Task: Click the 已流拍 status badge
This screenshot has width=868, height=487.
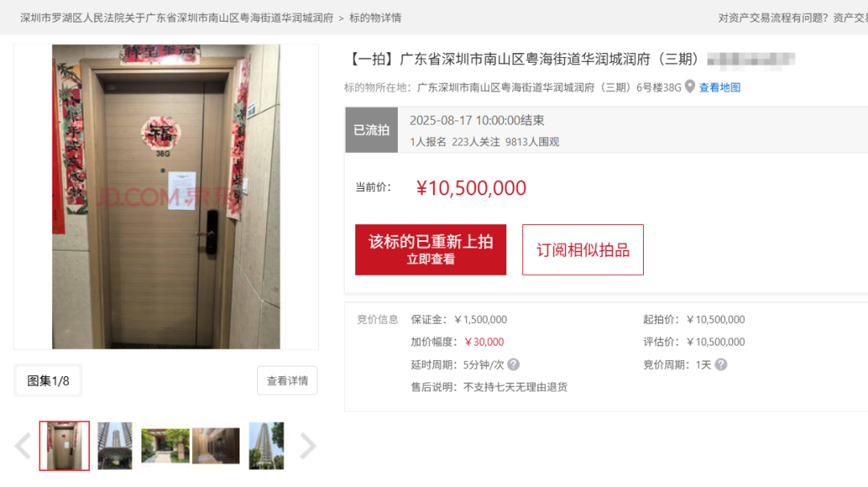Action: (371, 130)
